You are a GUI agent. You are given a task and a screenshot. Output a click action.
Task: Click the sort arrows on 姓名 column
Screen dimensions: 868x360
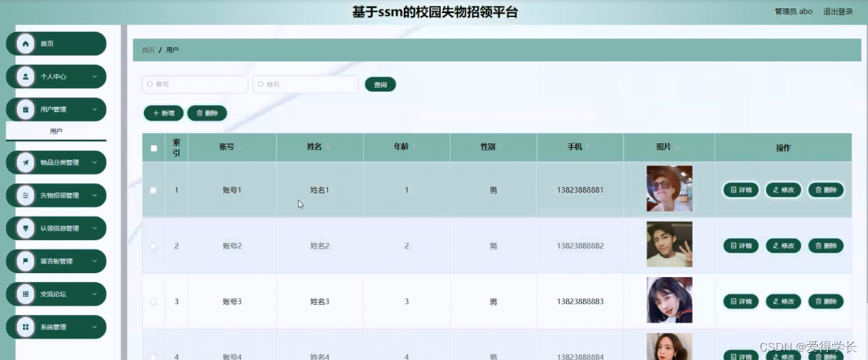coord(327,147)
